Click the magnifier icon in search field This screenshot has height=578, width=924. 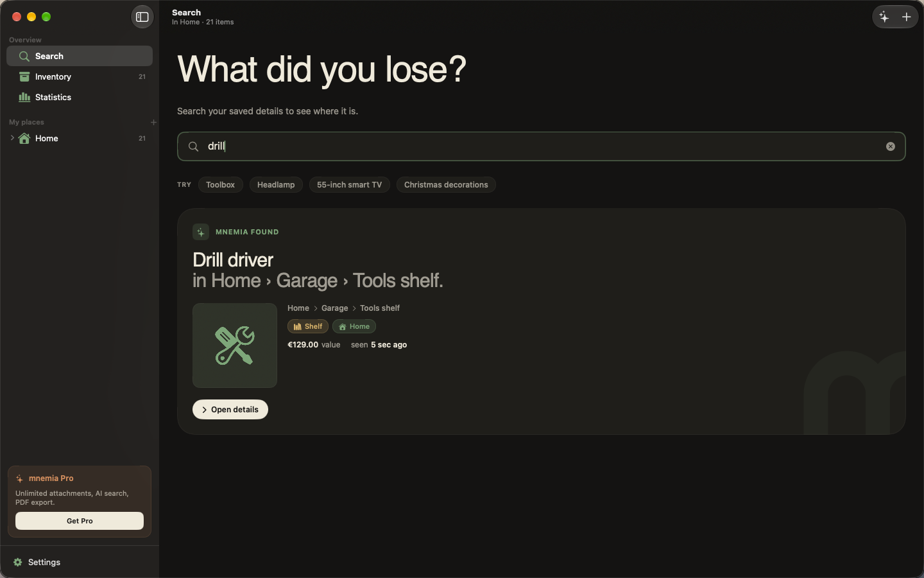(x=193, y=146)
